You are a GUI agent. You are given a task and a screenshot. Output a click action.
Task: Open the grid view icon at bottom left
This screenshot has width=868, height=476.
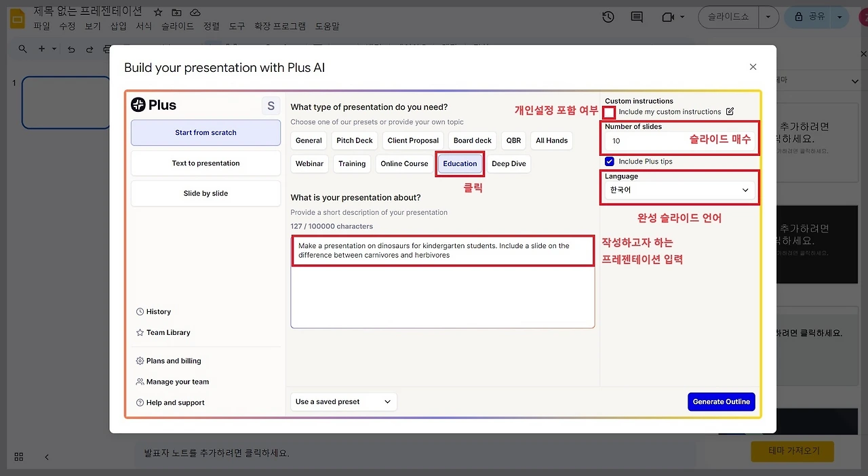(19, 457)
